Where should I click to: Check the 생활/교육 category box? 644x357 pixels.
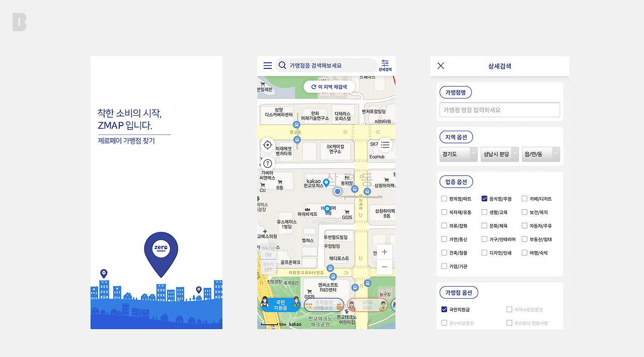click(485, 212)
